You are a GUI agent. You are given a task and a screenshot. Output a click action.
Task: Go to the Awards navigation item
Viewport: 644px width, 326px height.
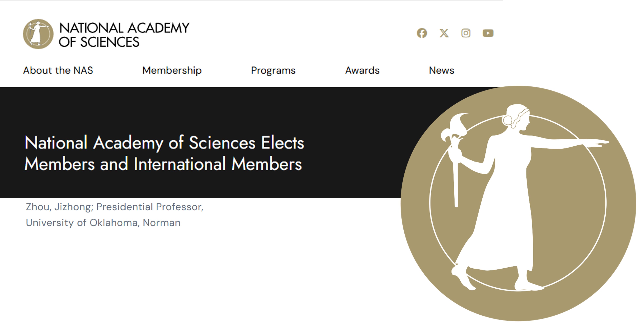pyautogui.click(x=362, y=70)
